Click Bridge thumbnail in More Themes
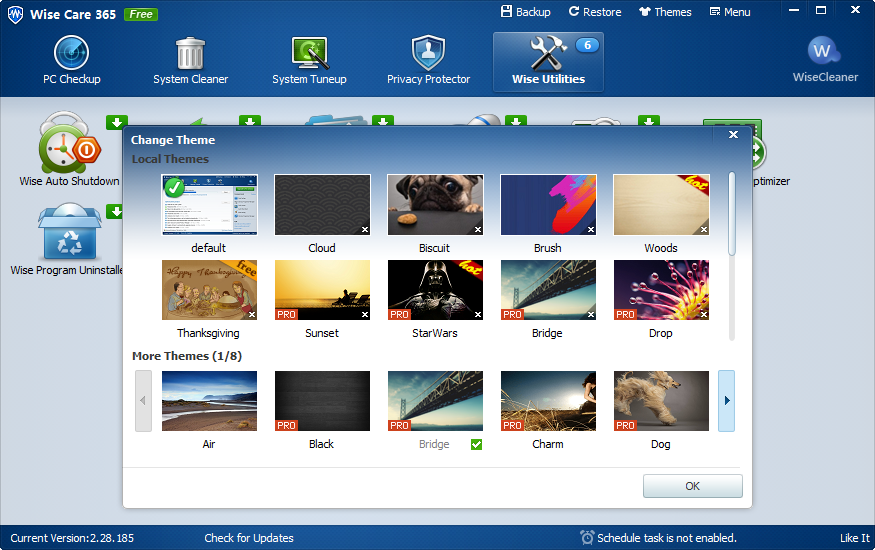875x550 pixels. (435, 401)
